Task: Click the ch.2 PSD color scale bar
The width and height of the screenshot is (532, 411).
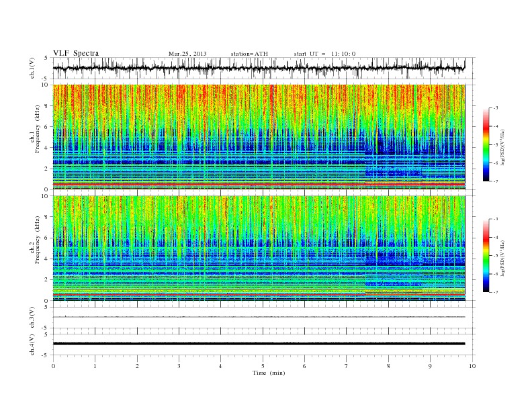Action: point(486,255)
